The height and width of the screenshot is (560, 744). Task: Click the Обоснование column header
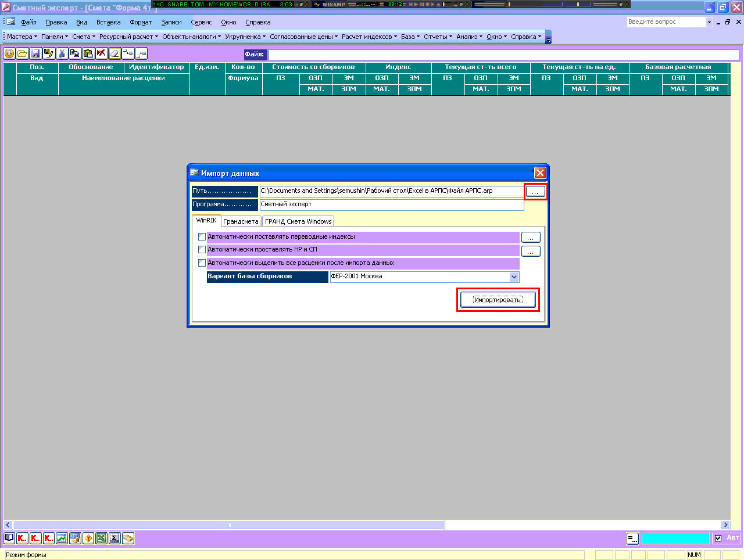[91, 67]
